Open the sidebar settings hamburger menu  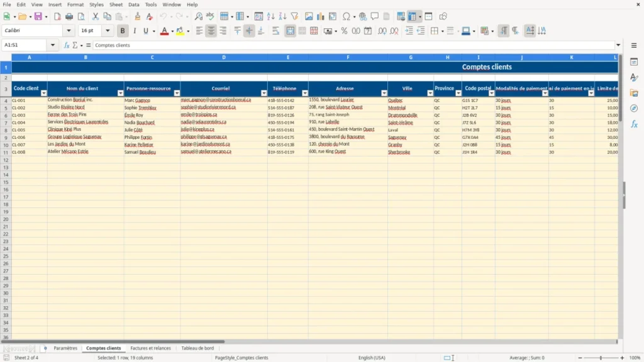(634, 45)
